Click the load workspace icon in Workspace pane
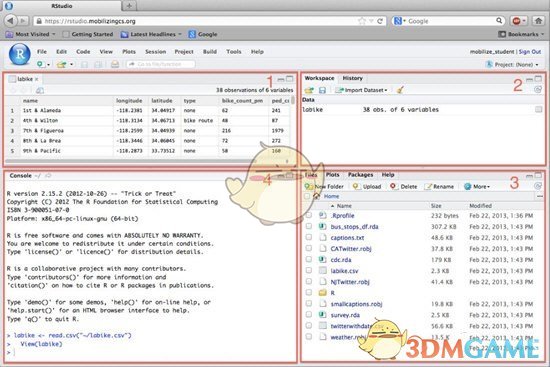The height and width of the screenshot is (367, 550). point(309,90)
